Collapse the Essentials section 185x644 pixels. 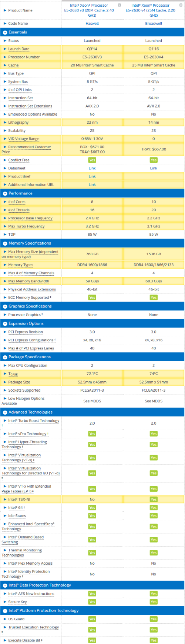(x=5, y=32)
